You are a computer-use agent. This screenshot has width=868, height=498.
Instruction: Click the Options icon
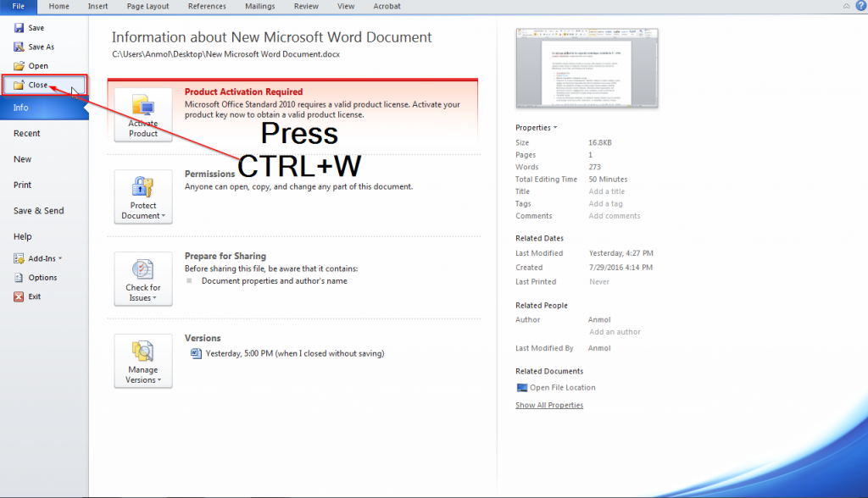pos(19,277)
